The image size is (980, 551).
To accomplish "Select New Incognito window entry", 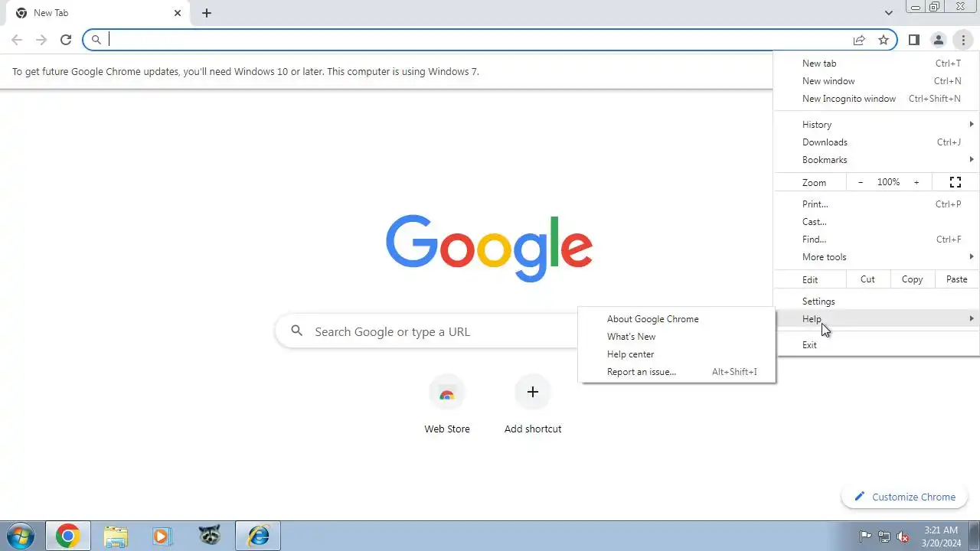I will click(x=877, y=99).
